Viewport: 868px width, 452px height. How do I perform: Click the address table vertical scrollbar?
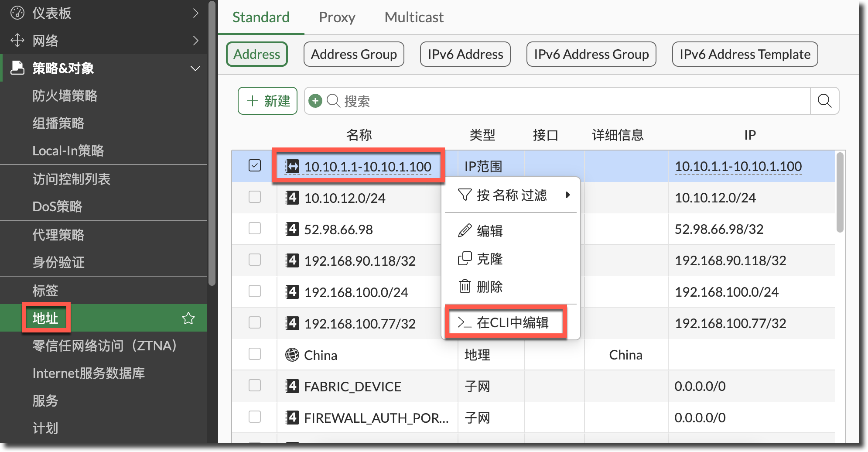tap(840, 192)
